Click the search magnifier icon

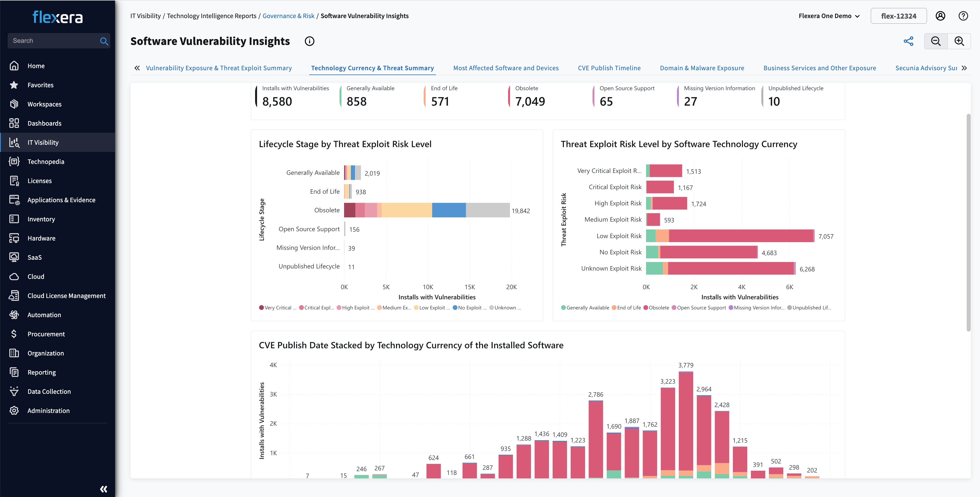(104, 41)
